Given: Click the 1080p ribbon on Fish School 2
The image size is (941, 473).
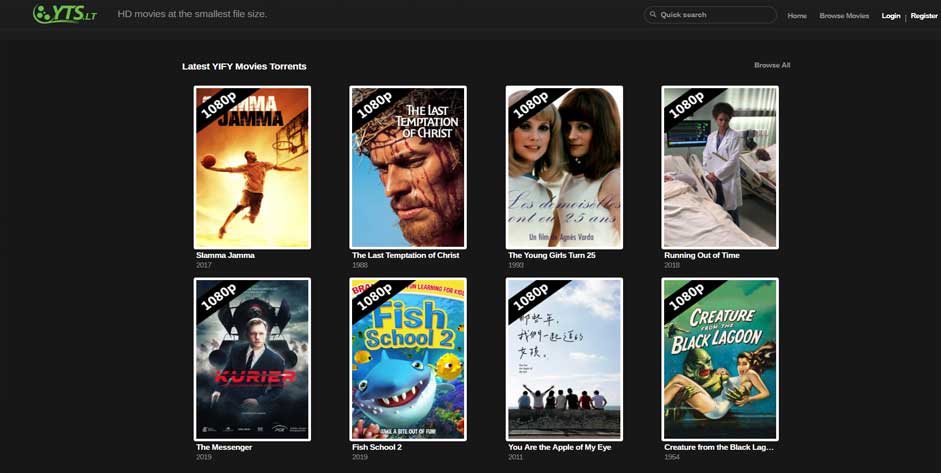Looking at the screenshot, I should 374,297.
